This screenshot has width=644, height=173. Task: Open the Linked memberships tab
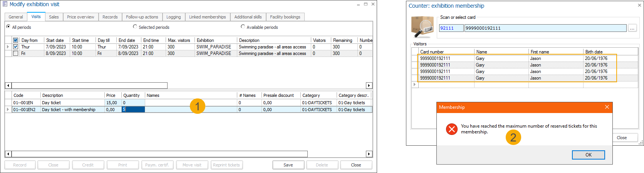207,17
